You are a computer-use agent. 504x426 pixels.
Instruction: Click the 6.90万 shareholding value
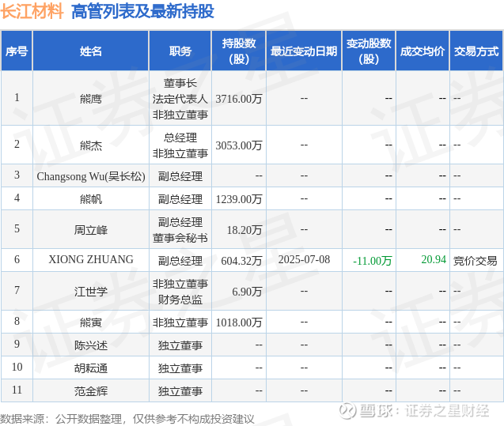pos(247,292)
